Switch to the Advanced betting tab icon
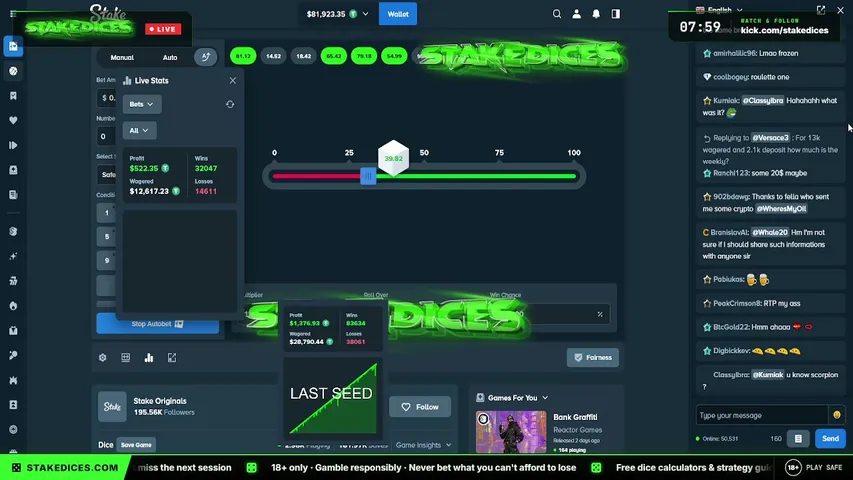The image size is (853, 480). point(206,57)
